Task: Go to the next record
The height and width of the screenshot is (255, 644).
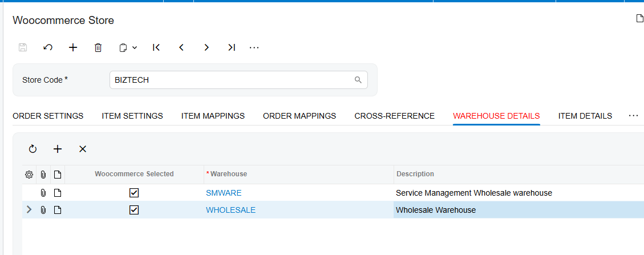Action: (206, 47)
